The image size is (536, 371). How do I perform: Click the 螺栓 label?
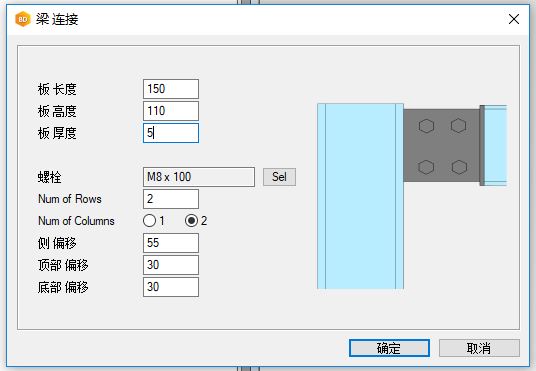tap(50, 177)
